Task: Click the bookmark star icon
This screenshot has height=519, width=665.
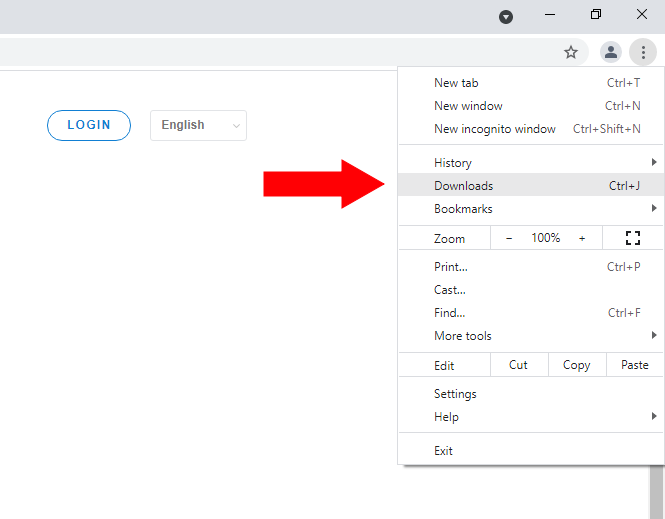Action: click(x=571, y=52)
